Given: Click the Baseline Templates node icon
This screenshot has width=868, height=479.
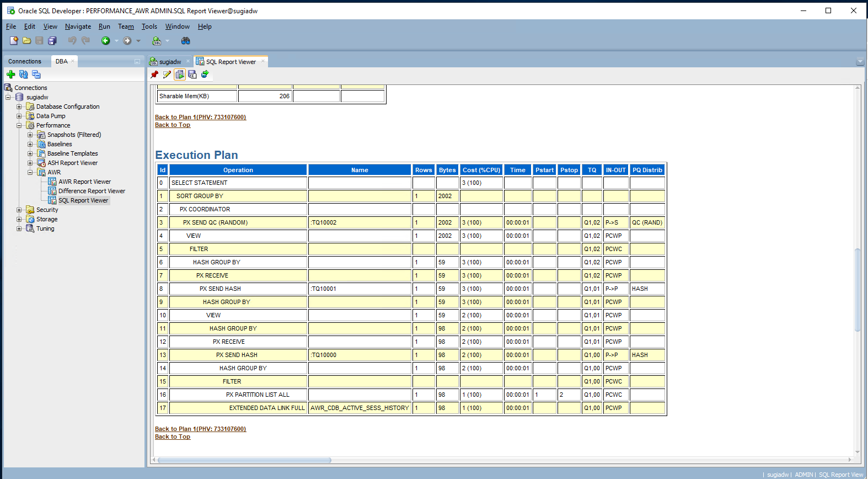Looking at the screenshot, I should point(41,153).
